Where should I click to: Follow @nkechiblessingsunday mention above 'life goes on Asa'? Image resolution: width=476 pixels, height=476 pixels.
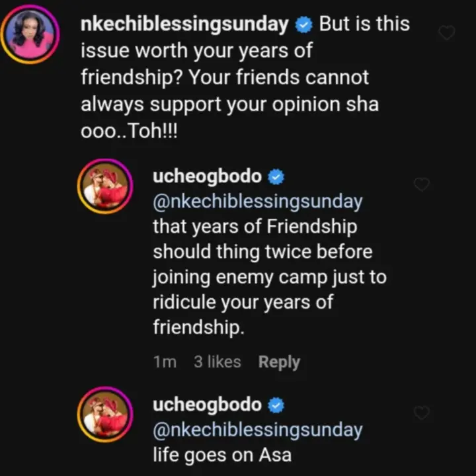257,430
